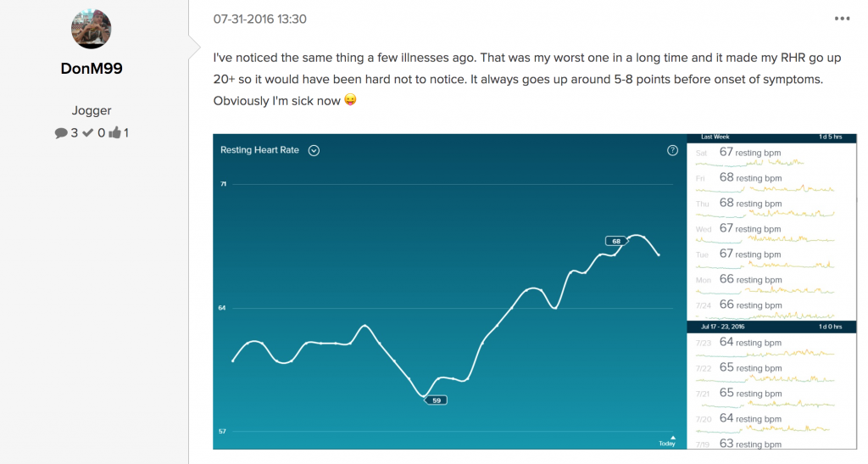Select the Sat 67 resting bpm row
Screen dimensions: 868x464
click(771, 154)
